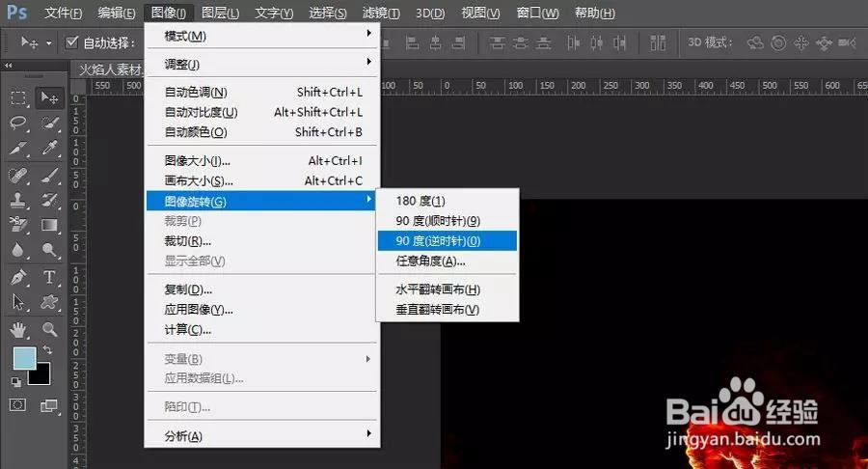Viewport: 868px width, 469px height.
Task: Choose the 3D slide mode icon
Action: coord(824,42)
